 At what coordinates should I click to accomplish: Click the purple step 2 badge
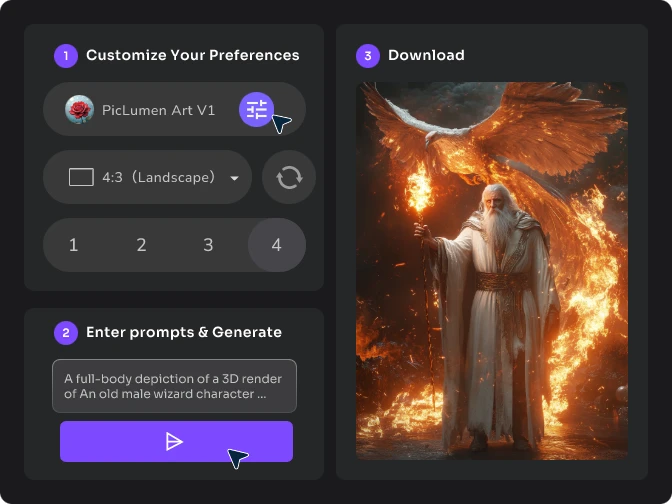65,332
